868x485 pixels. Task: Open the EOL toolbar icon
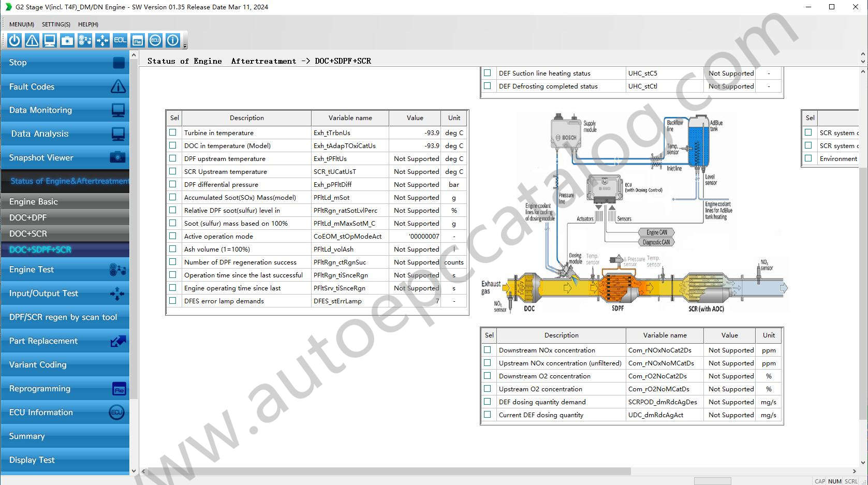coord(120,40)
